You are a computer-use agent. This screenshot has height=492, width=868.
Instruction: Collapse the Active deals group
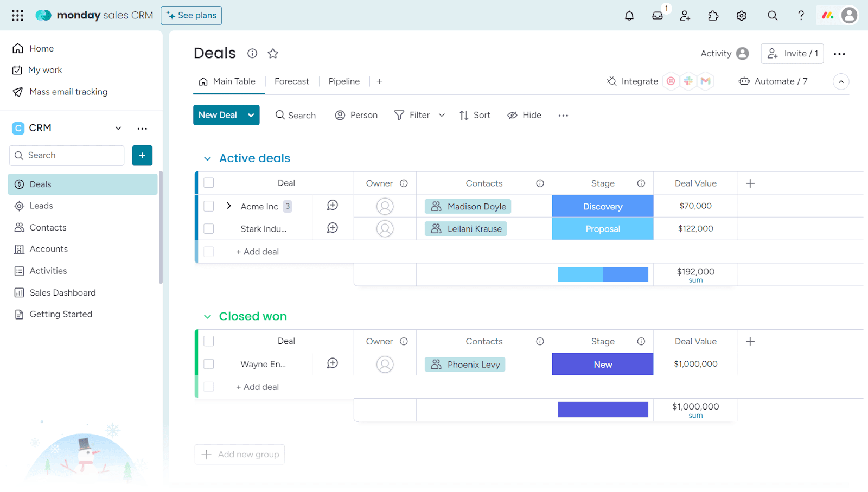207,158
